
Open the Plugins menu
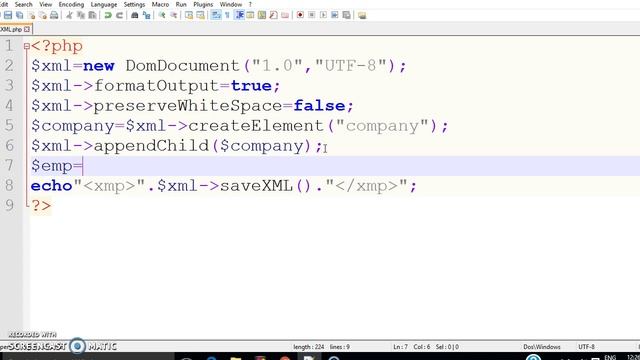click(x=203, y=4)
